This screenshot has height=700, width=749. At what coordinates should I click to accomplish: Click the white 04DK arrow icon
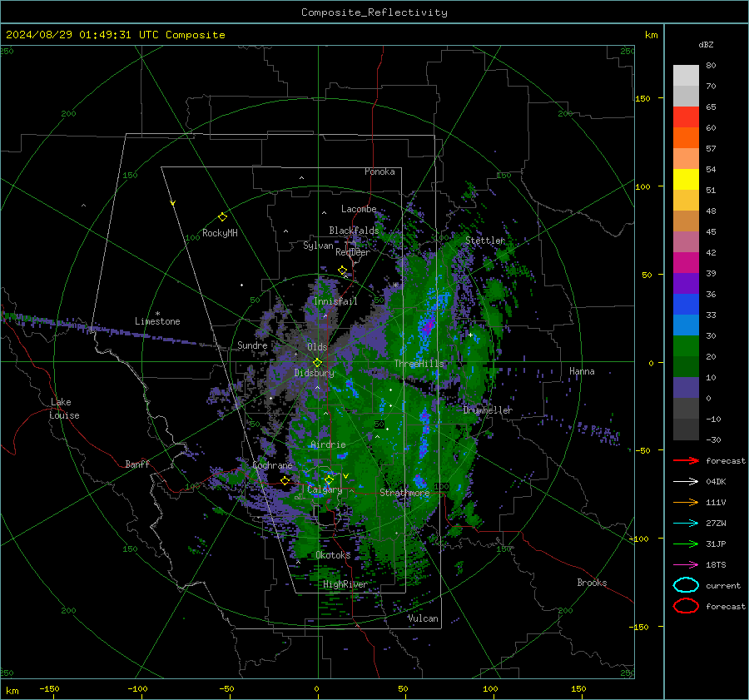[x=686, y=482]
